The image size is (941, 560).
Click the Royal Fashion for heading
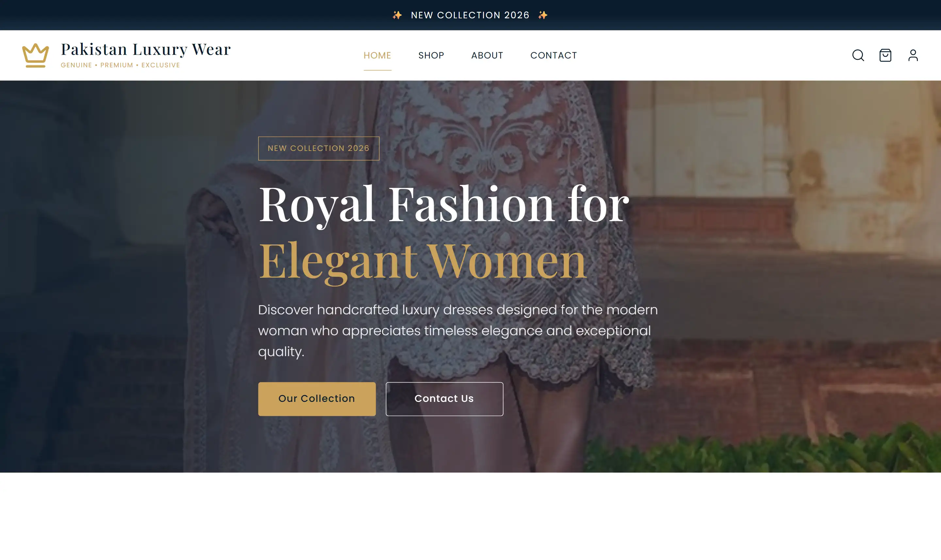pyautogui.click(x=444, y=205)
